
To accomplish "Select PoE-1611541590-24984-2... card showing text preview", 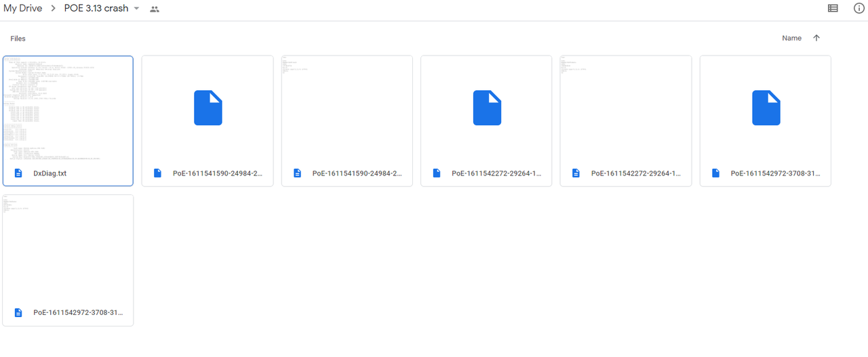I will tap(347, 121).
